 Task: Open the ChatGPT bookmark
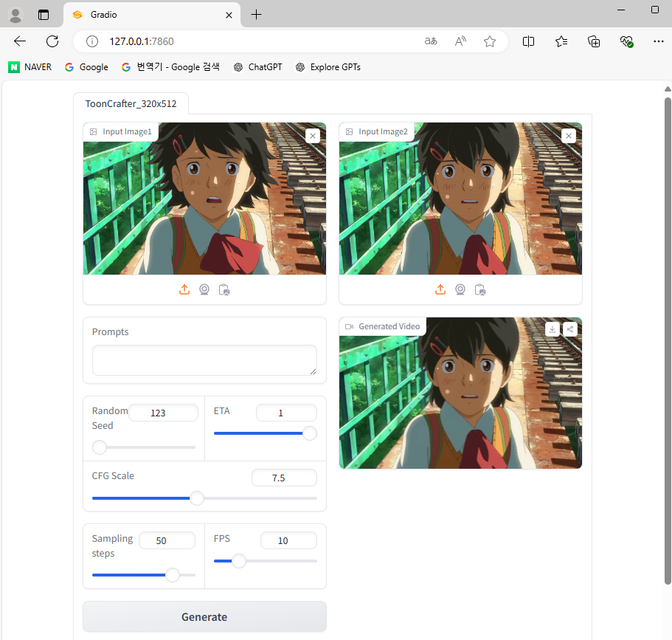(258, 67)
